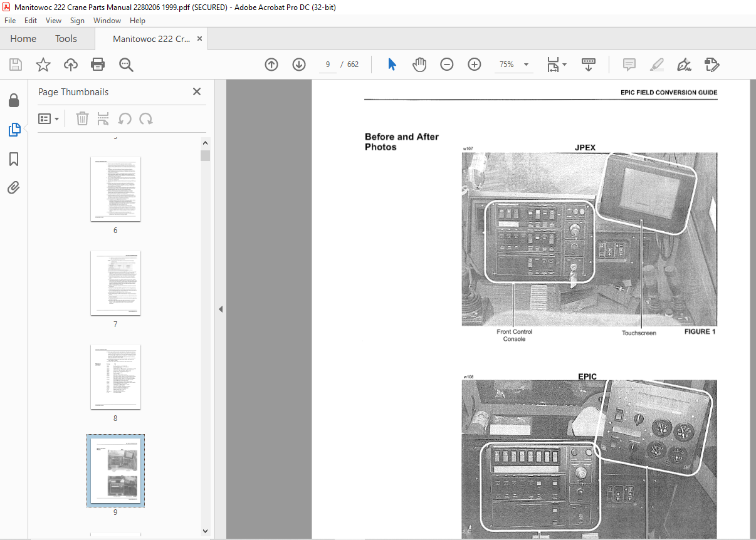
Task: Open the Help menu
Action: pos(137,21)
